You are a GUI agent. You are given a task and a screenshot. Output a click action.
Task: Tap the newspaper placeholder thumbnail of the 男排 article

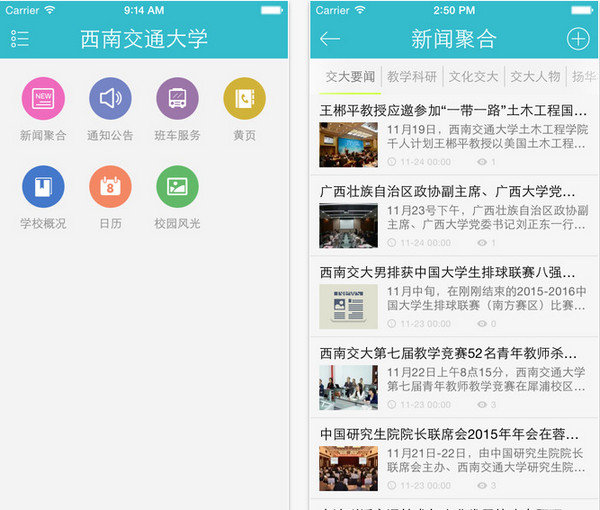[x=349, y=306]
